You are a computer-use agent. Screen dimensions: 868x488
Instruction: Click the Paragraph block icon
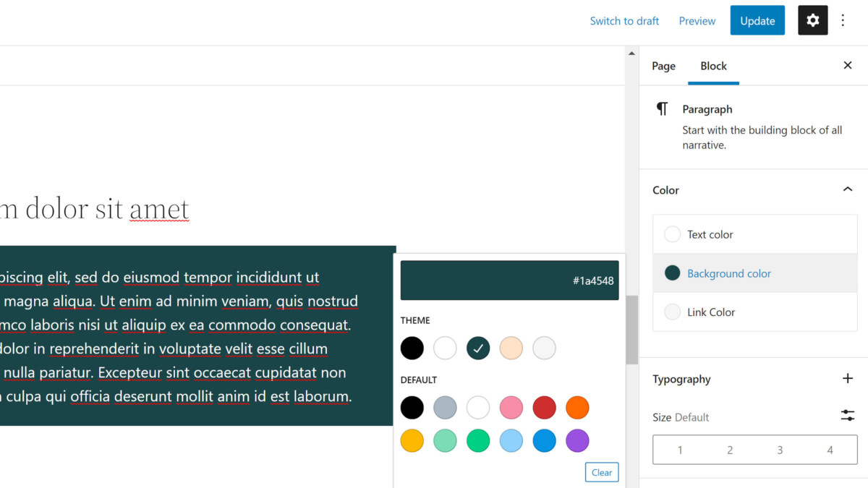tap(662, 109)
